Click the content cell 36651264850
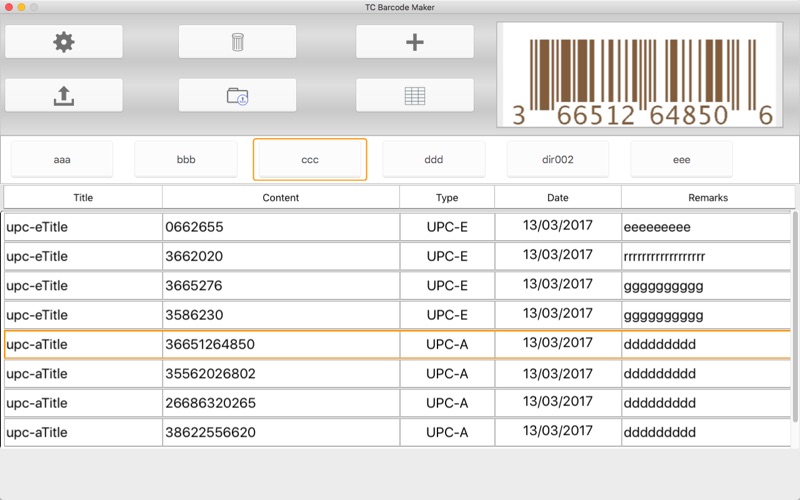This screenshot has height=500, width=800. pyautogui.click(x=281, y=344)
